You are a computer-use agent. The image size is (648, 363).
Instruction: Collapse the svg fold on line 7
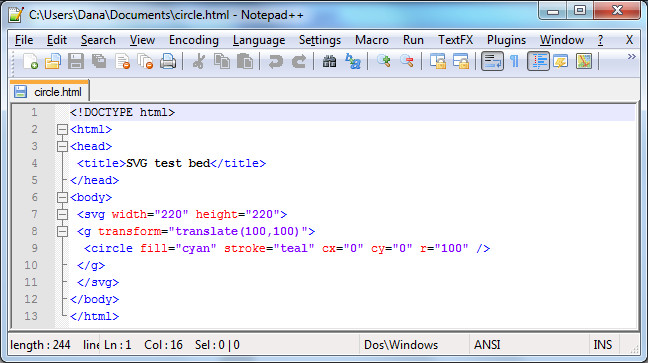point(62,214)
